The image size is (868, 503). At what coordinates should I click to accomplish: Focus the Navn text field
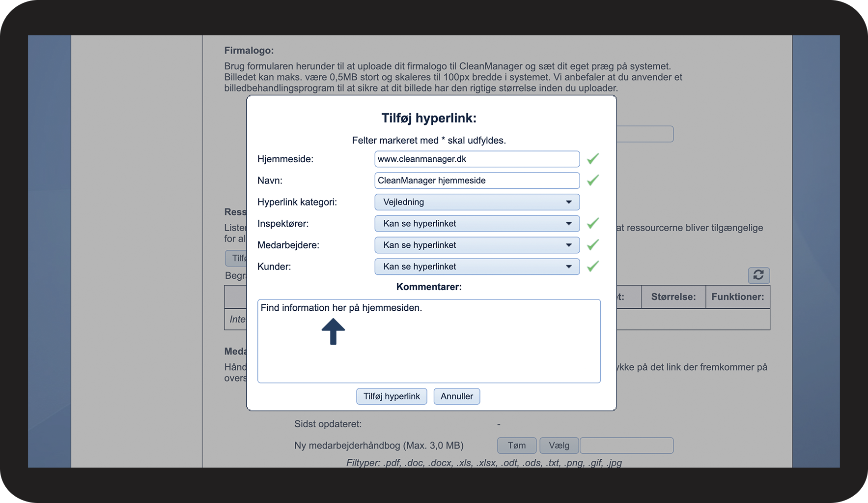477,180
